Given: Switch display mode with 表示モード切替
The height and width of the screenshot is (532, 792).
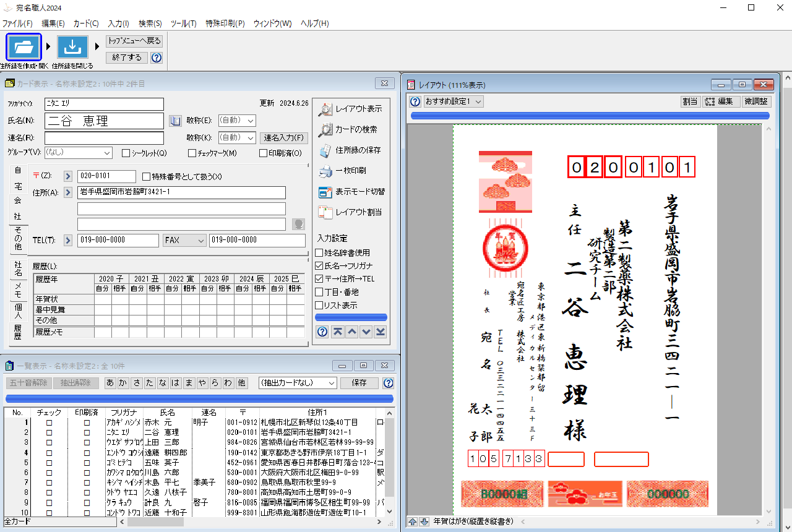Looking at the screenshot, I should [351, 192].
